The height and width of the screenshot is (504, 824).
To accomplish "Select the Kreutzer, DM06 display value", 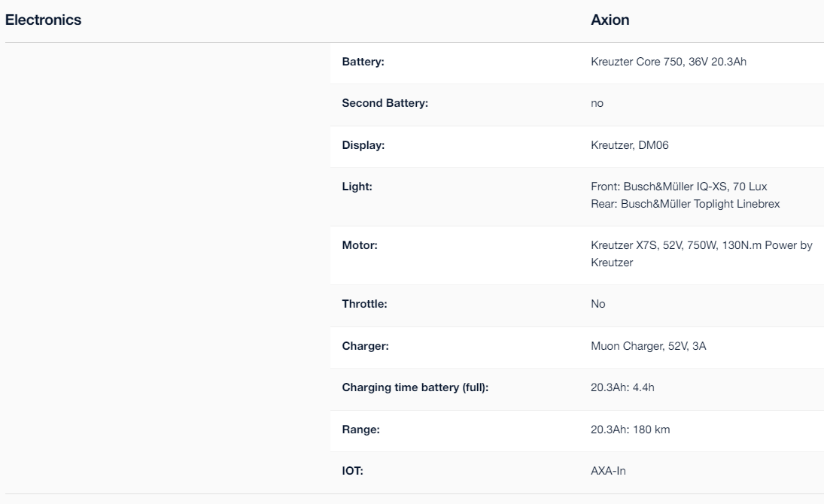I will [630, 145].
